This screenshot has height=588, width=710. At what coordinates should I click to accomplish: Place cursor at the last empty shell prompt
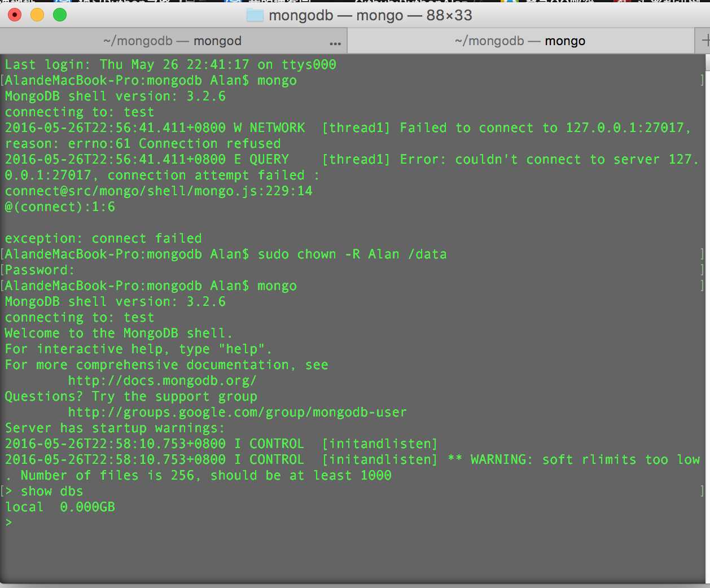9,523
